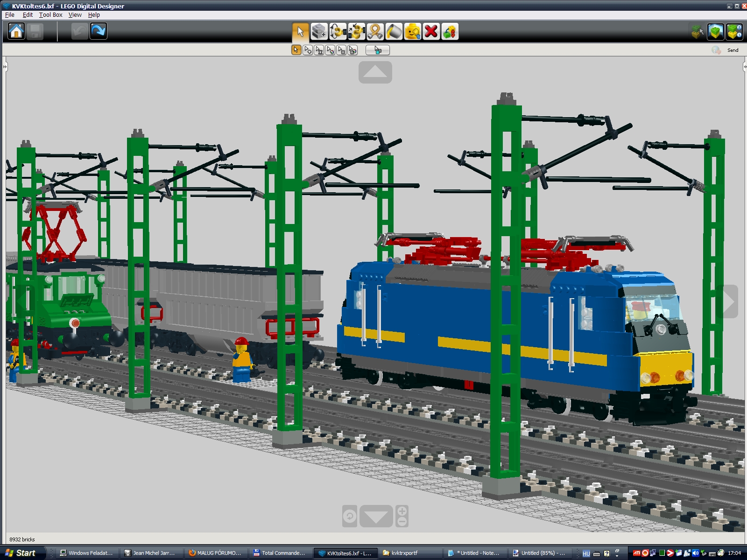Click the Home icon in the toolbar
747x560 pixels.
tap(16, 31)
